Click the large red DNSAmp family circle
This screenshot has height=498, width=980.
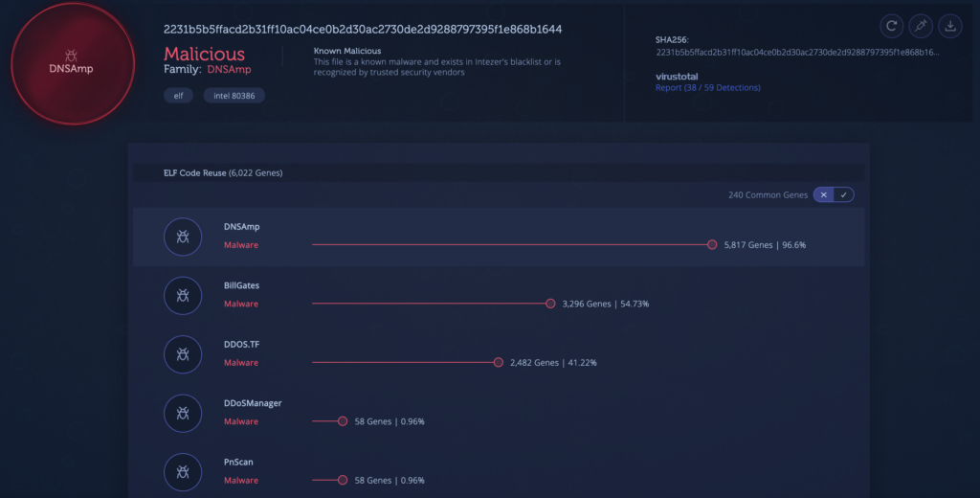tap(73, 64)
